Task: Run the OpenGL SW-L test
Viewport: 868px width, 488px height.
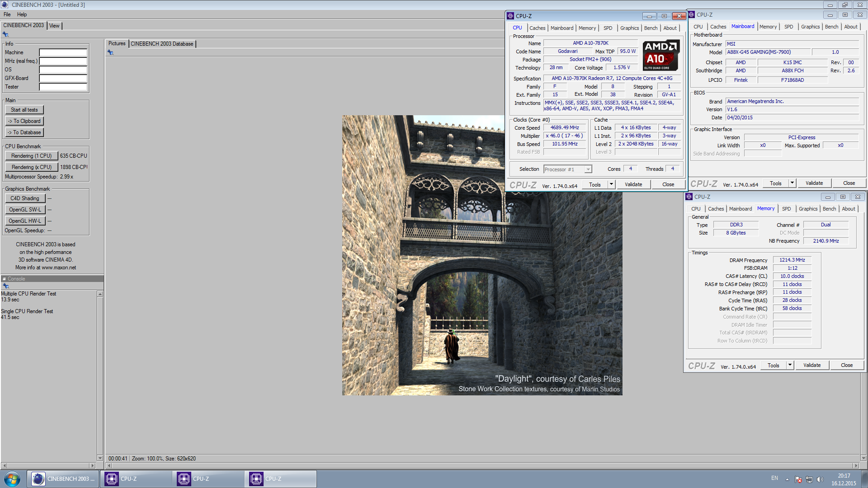Action: [25, 210]
